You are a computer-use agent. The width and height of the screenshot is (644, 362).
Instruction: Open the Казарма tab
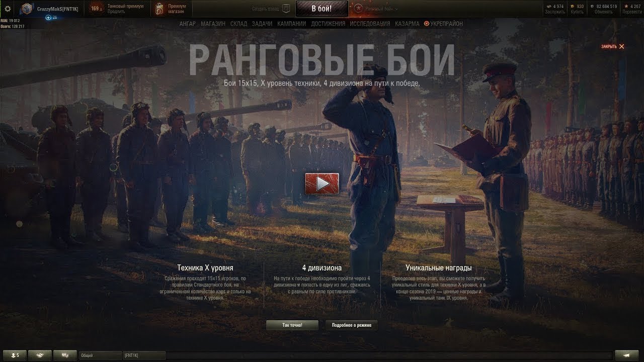coord(407,24)
